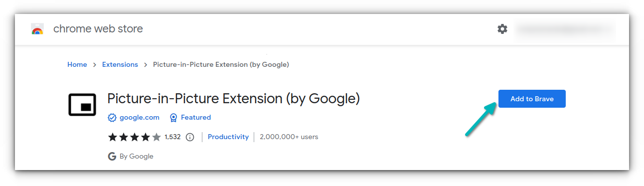
Task: Click the Chrome Web Store rainbow logo
Action: 37,29
